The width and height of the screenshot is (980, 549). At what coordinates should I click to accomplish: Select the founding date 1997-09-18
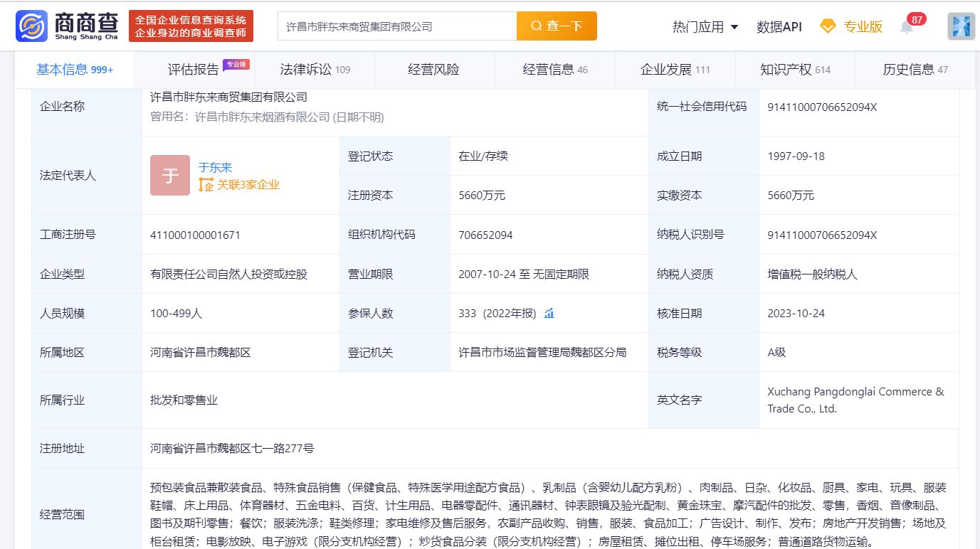click(x=796, y=156)
